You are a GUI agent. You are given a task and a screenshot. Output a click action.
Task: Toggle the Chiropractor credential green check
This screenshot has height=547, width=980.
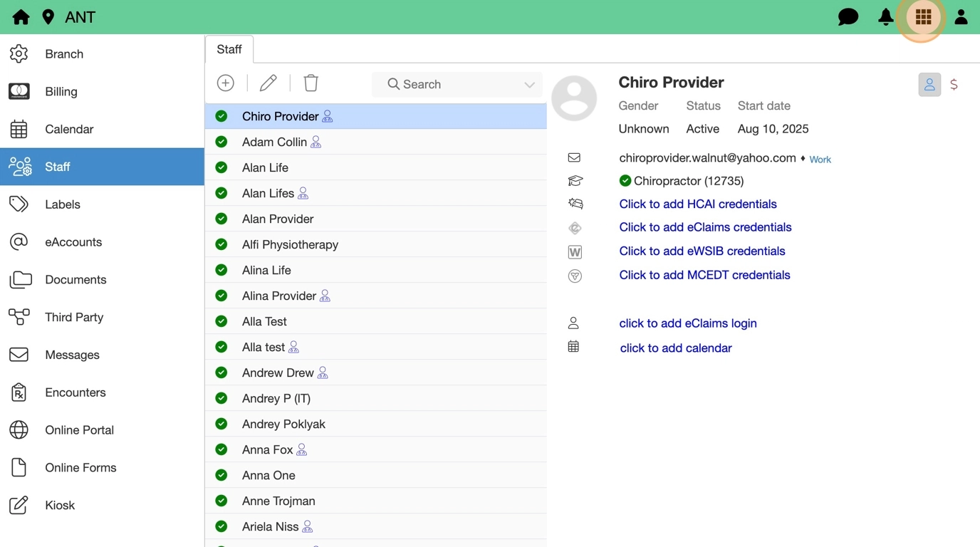625,181
